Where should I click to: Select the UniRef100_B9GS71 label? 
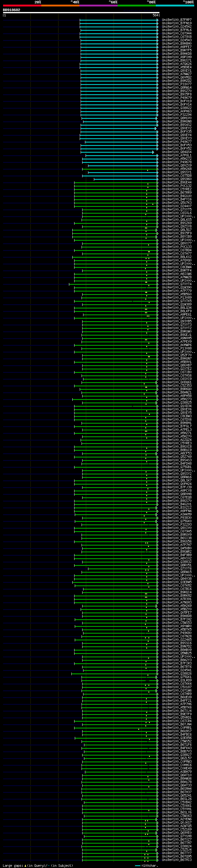(177, 61)
